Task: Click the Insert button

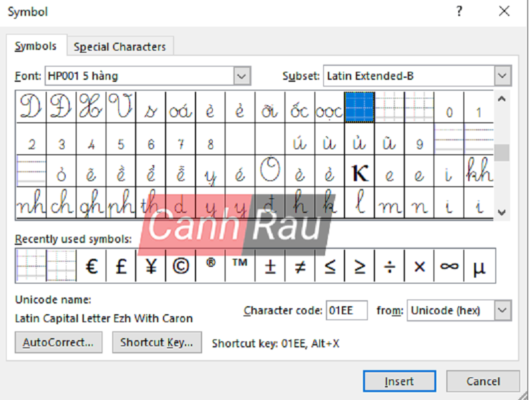Action: (399, 381)
